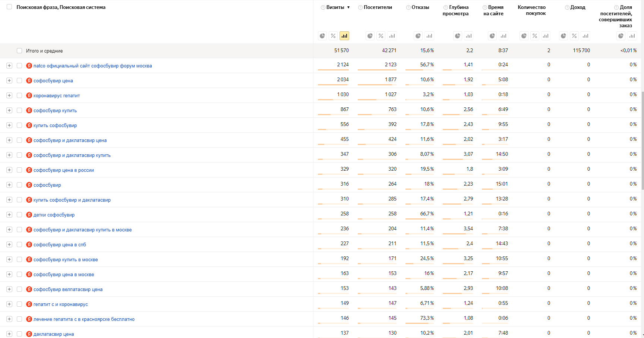The height and width of the screenshot is (338, 644).
Task: Expand the софосбувир и даклатасвир цена row
Action: (9, 140)
